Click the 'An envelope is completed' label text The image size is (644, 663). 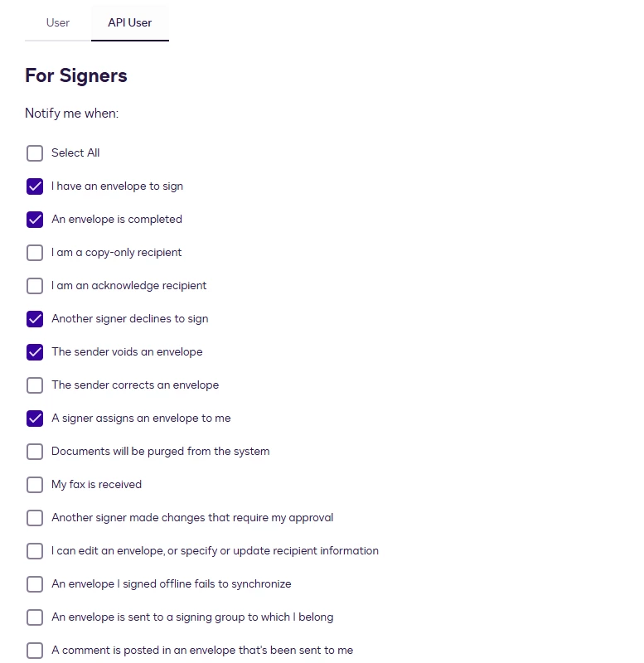click(117, 219)
